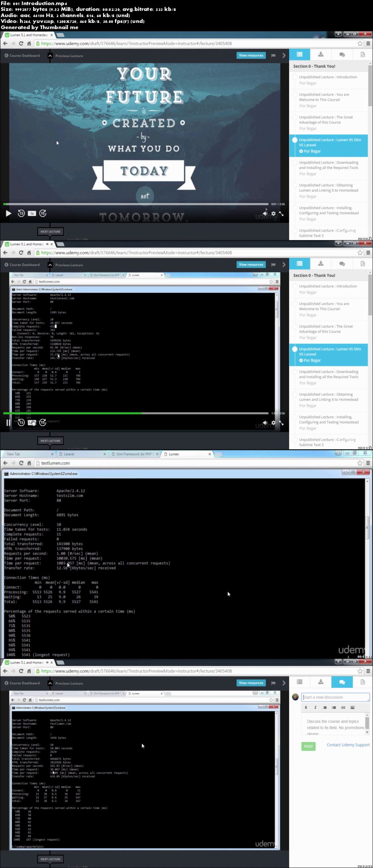Viewport: 373px width, 868px height.
Task: Toggle Bold in the discussion editor toolbar
Action: pos(306,707)
